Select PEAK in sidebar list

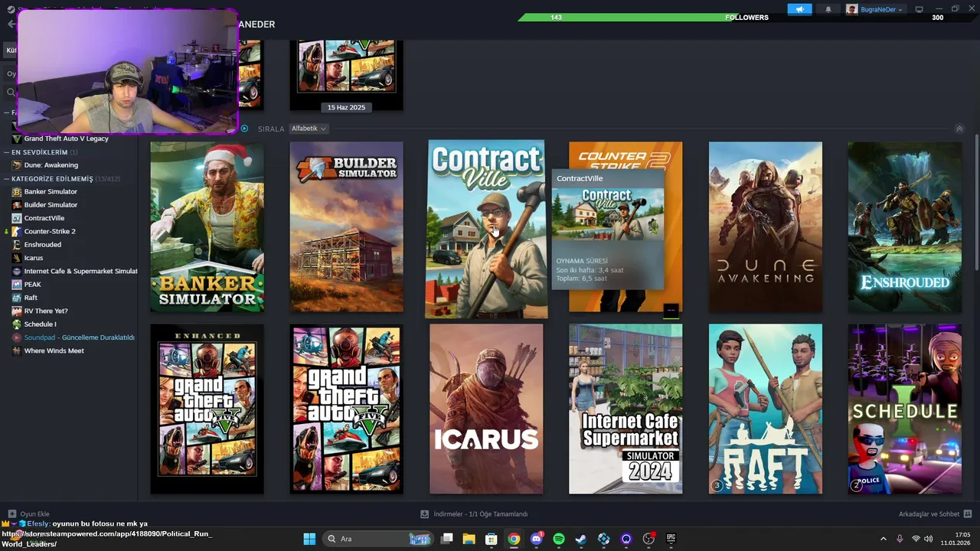coord(32,285)
